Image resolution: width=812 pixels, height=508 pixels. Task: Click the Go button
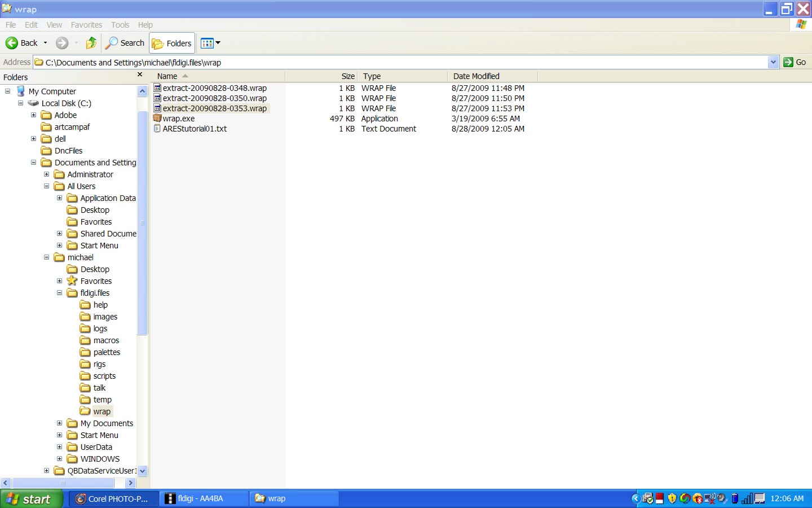795,62
